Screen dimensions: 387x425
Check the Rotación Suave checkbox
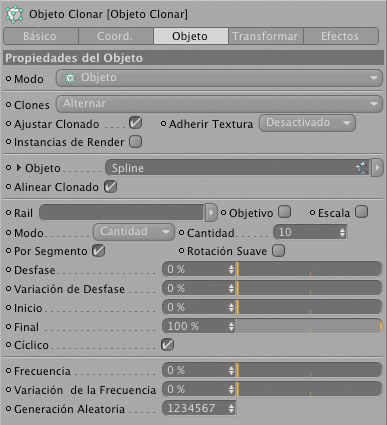click(x=278, y=251)
